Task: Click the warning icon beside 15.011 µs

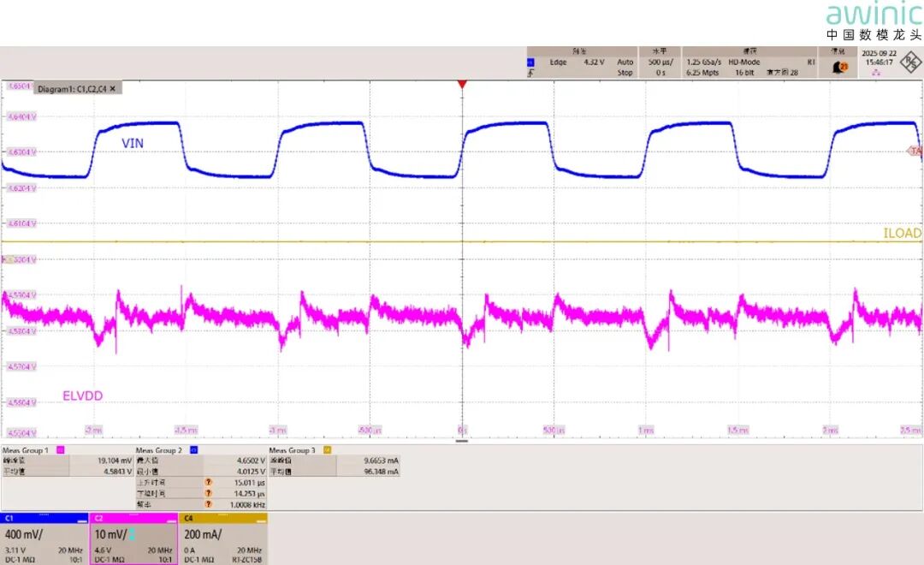Action: (x=208, y=482)
